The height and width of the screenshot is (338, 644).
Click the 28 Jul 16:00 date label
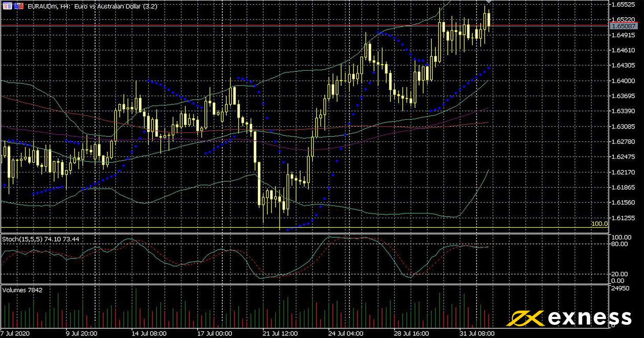(x=412, y=334)
